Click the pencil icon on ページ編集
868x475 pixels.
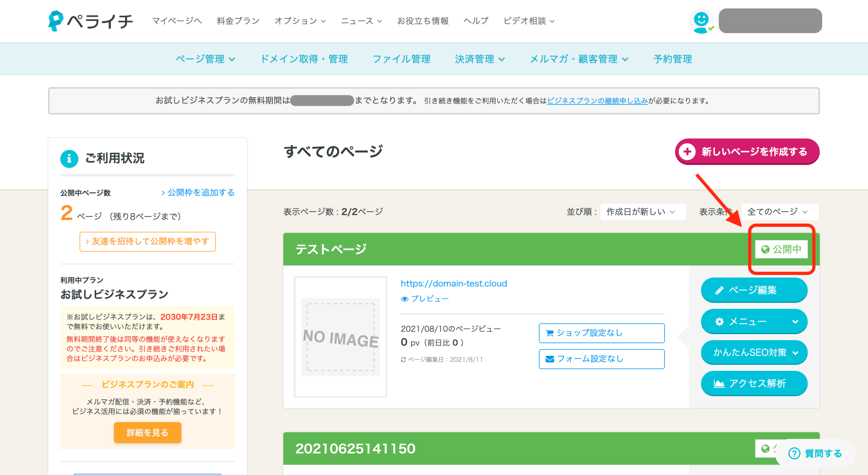click(719, 290)
